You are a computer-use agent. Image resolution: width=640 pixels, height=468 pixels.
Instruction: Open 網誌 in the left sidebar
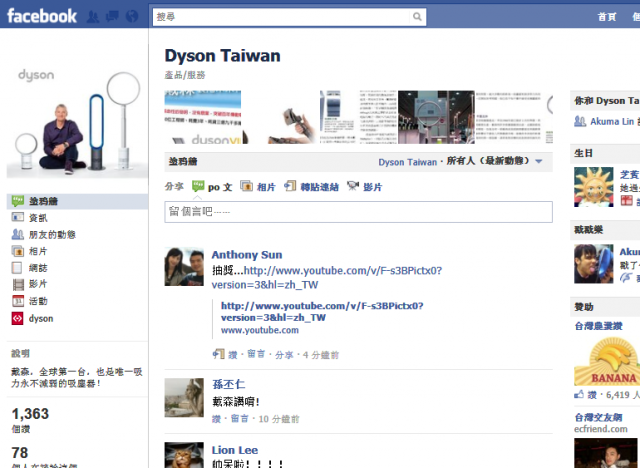[x=38, y=268]
